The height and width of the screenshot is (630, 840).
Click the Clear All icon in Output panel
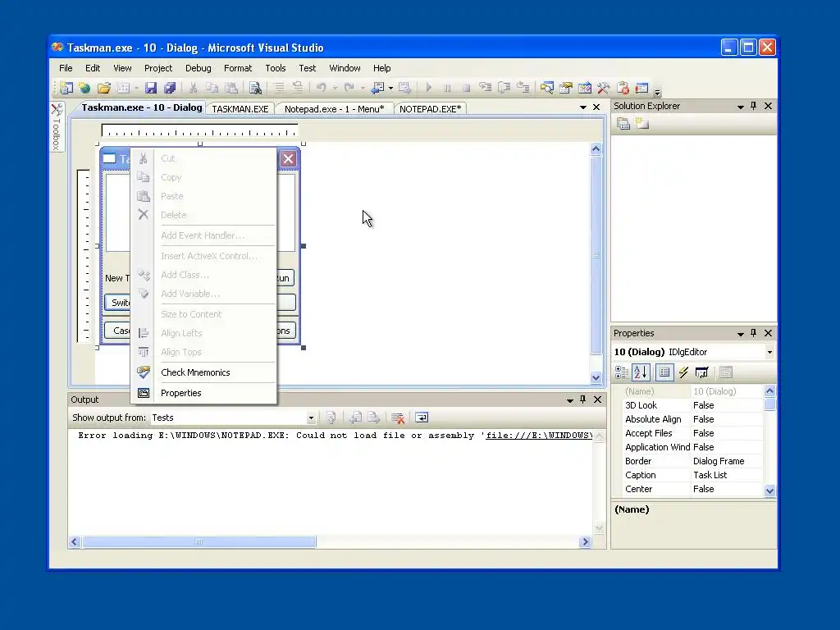point(398,418)
